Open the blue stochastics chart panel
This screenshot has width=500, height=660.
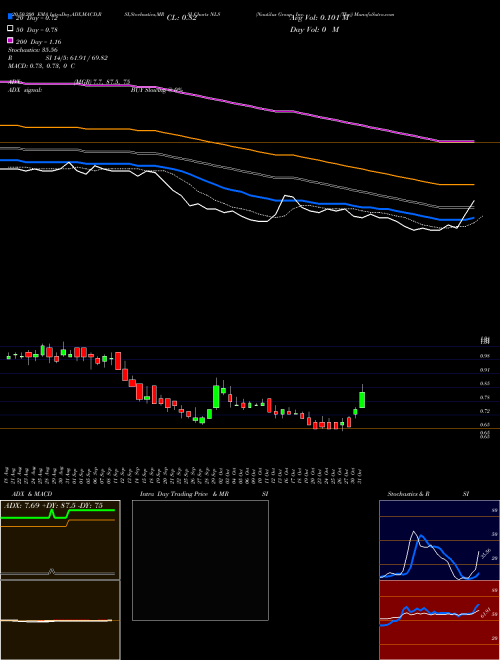tap(439, 540)
